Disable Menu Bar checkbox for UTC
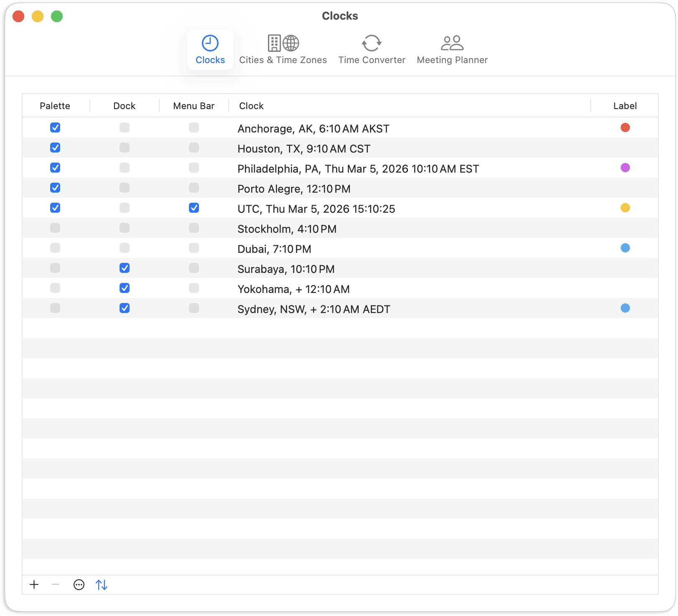678x616 pixels. [194, 208]
